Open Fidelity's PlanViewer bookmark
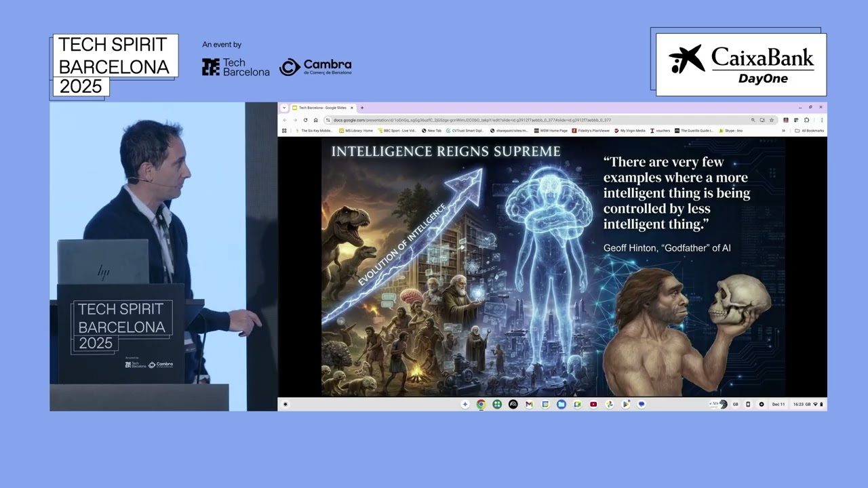868x488 pixels. [591, 130]
